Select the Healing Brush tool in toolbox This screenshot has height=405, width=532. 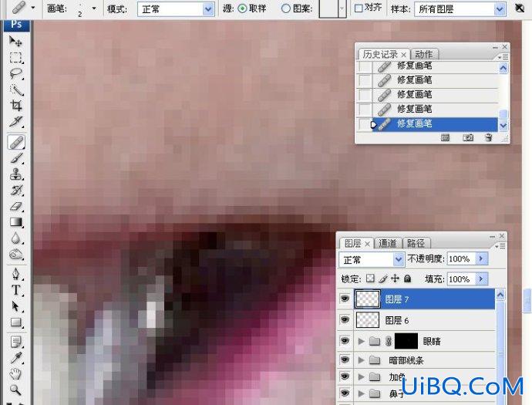click(16, 142)
